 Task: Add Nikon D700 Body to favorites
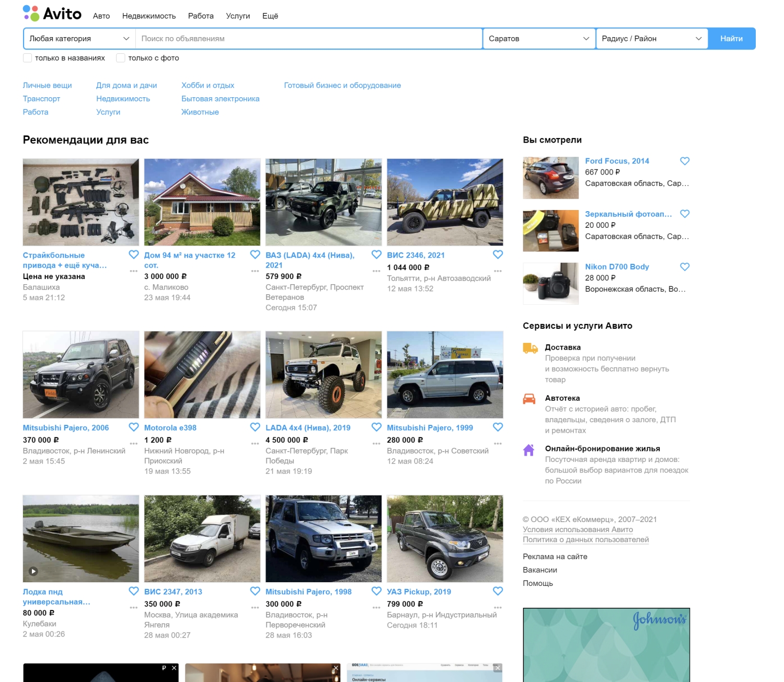click(685, 267)
